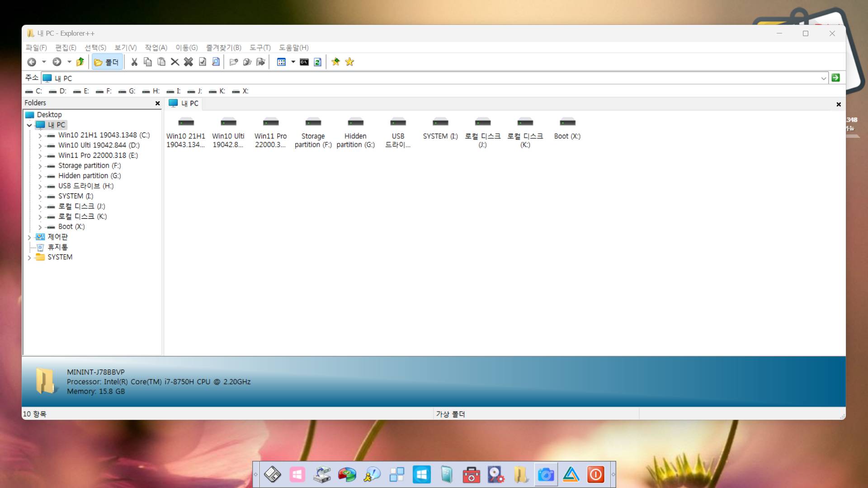Image resolution: width=868 pixels, height=488 pixels.
Task: Click the New Folder icon in toolbar
Action: pyautogui.click(x=233, y=62)
